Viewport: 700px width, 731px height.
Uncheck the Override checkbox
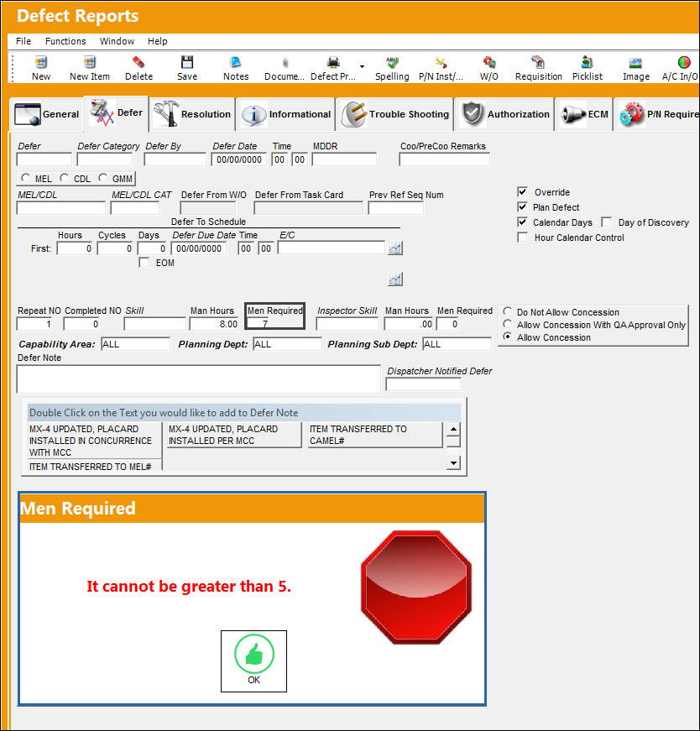click(x=522, y=191)
